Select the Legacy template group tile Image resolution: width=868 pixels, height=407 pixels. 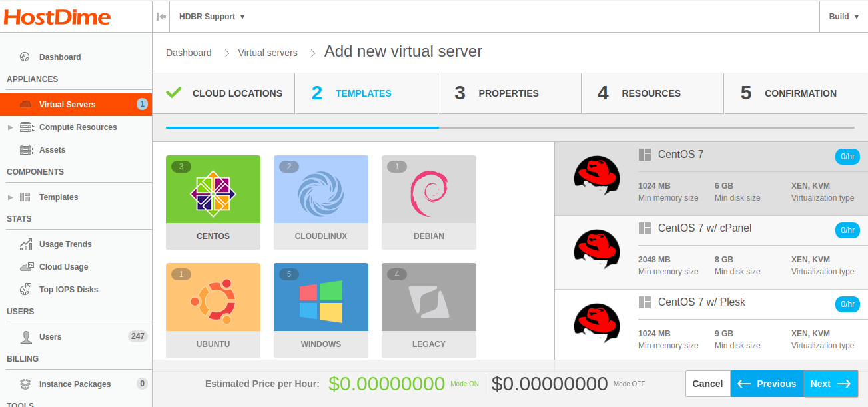coord(429,310)
